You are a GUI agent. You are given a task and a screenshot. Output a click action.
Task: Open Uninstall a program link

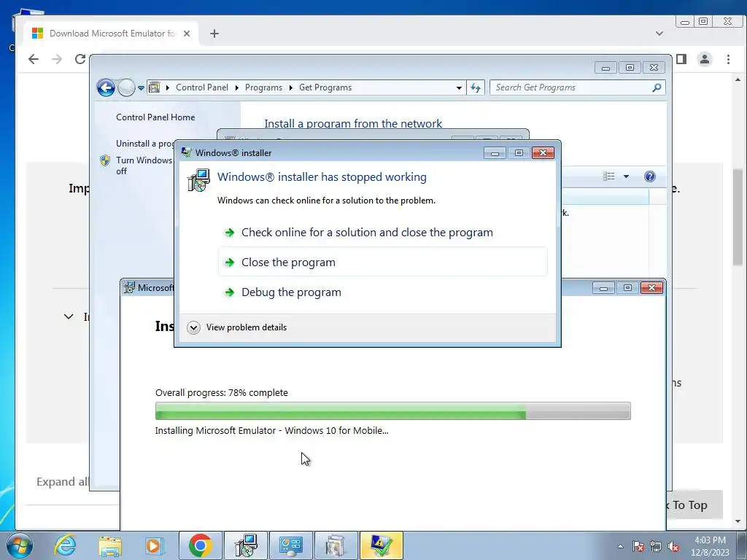click(x=145, y=144)
